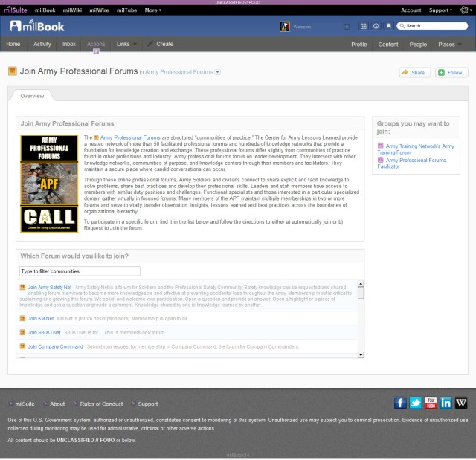Open milWiki in the top bar
Viewport: 476px width, 460px height.
pos(72,10)
